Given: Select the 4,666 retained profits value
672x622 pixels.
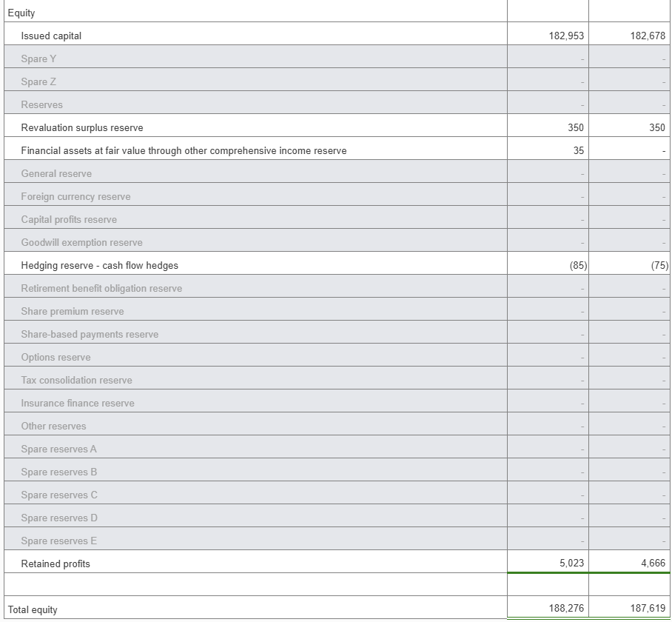Looking at the screenshot, I should (x=653, y=563).
